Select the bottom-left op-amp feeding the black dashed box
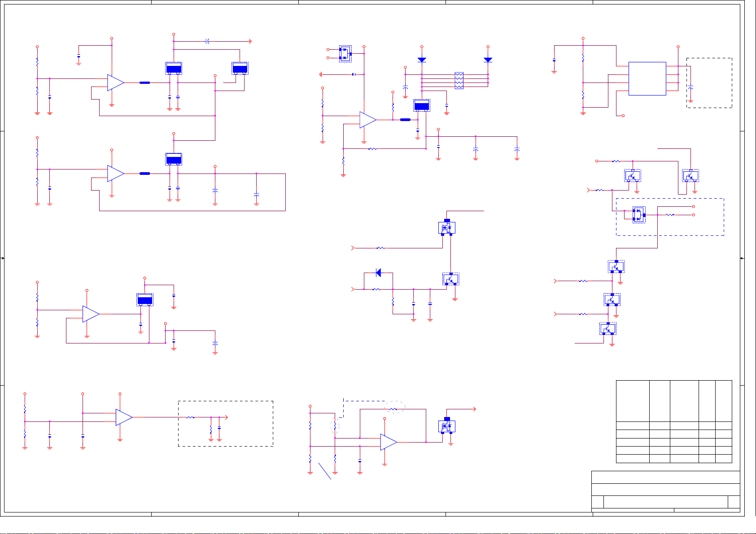Image resolution: width=756 pixels, height=534 pixels. click(x=124, y=417)
